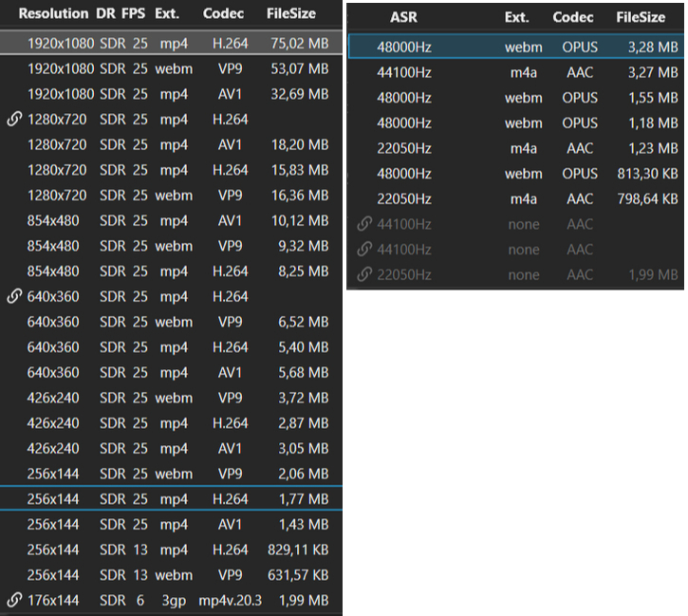
Task: Choose 44100Hz m4a AAC 3,27 MB audio
Action: (x=515, y=72)
